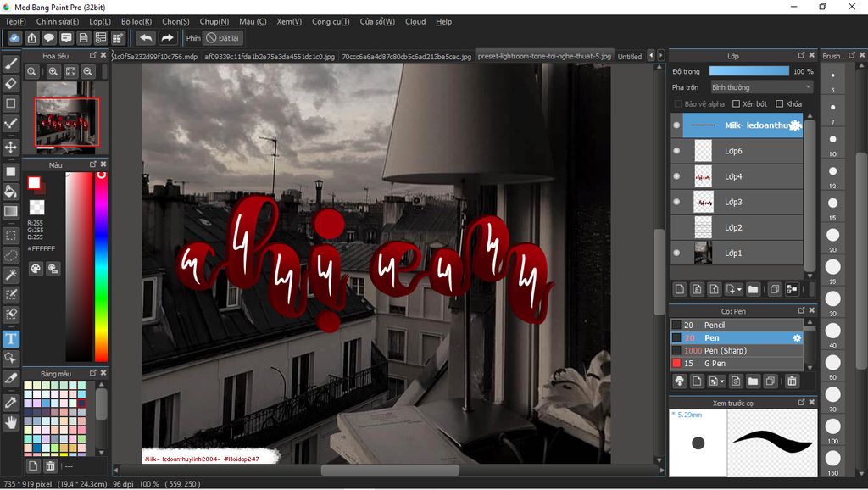Select the Pencil brush entry
868x490 pixels.
(x=737, y=325)
